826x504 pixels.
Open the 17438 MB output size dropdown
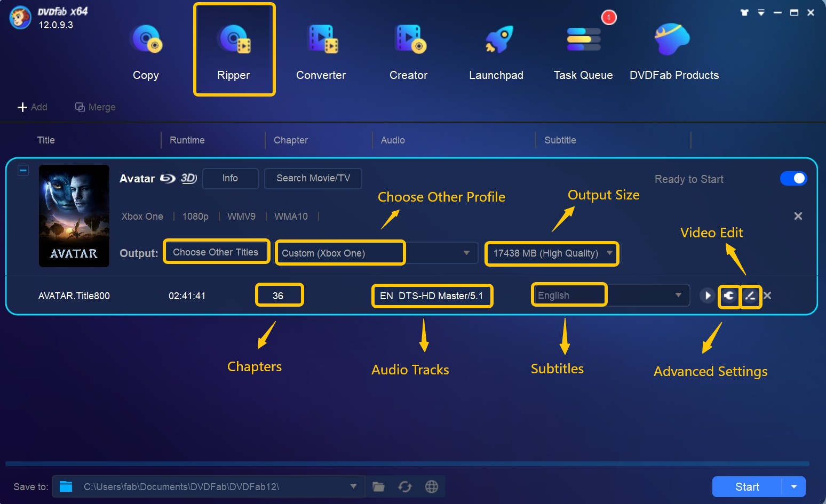(x=609, y=253)
